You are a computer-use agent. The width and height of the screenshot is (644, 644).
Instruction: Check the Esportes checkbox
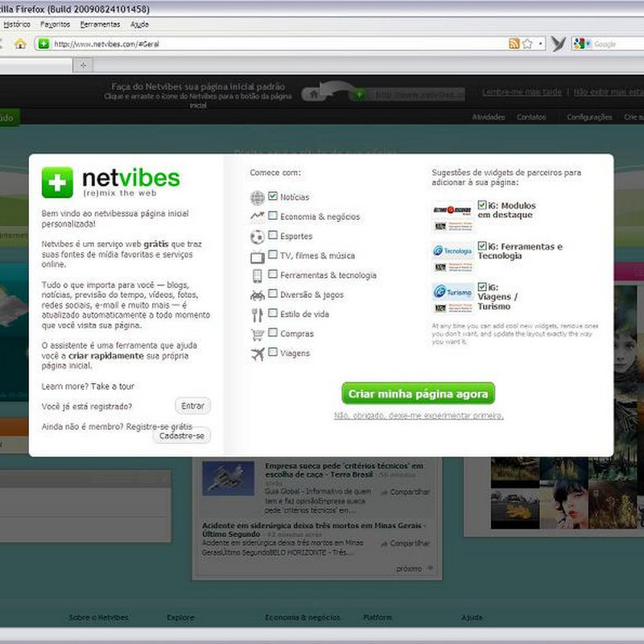coord(273,235)
